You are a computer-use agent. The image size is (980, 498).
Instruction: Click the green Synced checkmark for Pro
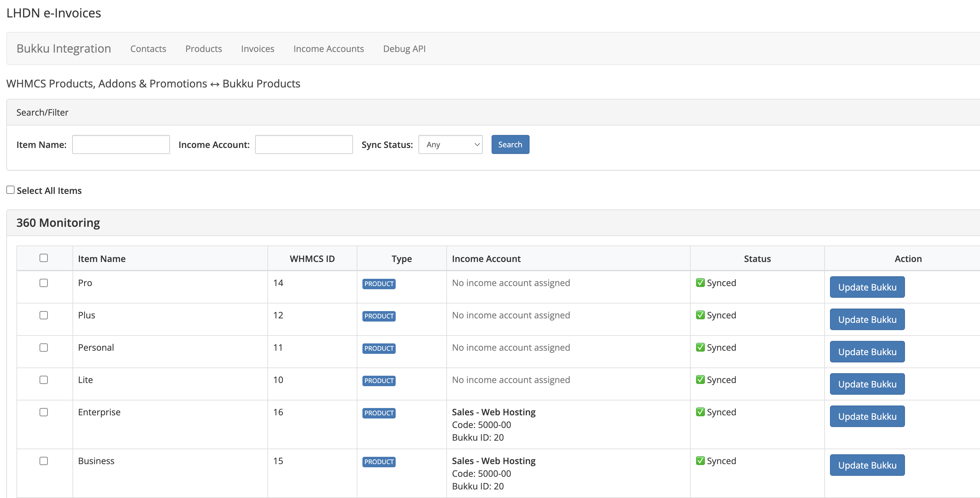[700, 283]
